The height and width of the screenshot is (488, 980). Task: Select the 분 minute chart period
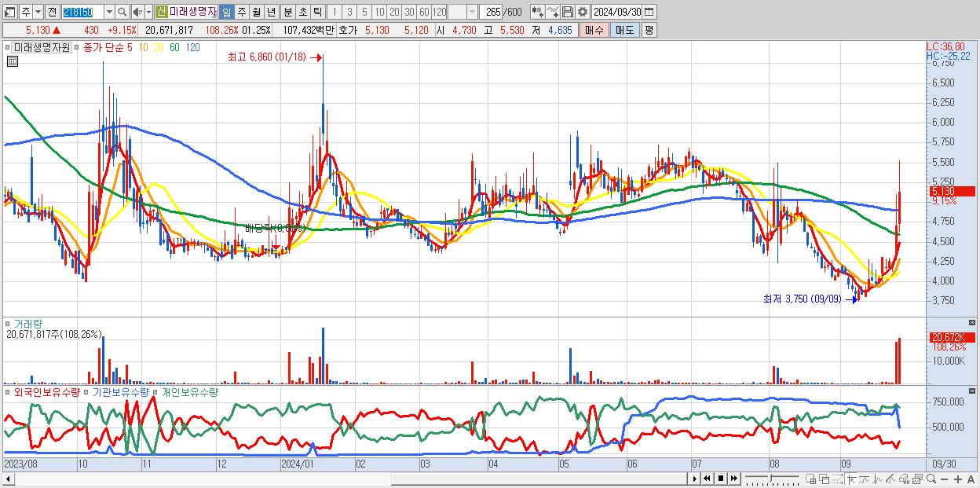[287, 12]
